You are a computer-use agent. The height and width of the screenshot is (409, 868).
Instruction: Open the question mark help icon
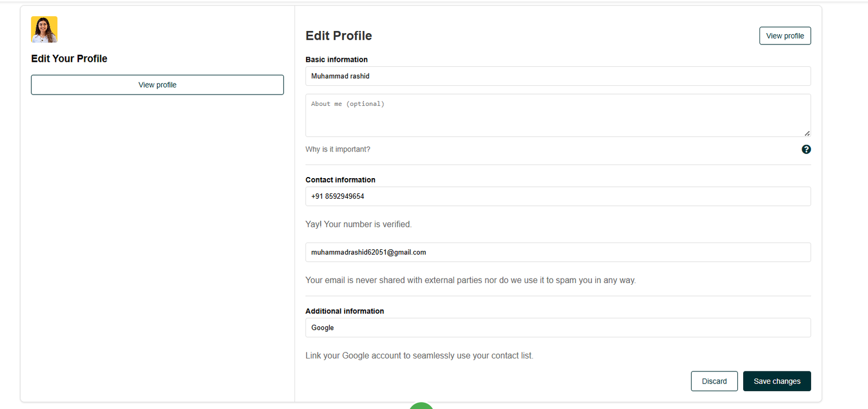(x=806, y=149)
